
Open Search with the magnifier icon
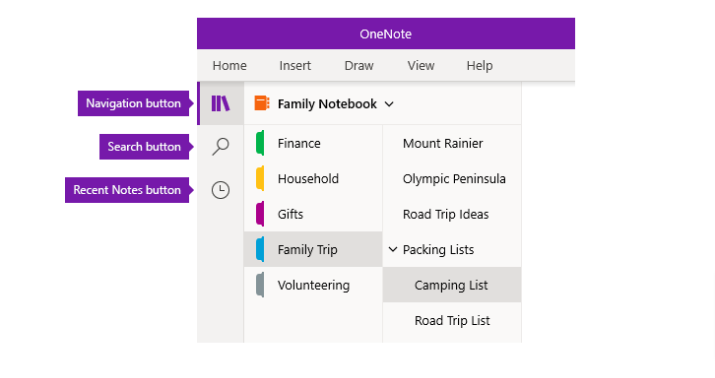221,147
